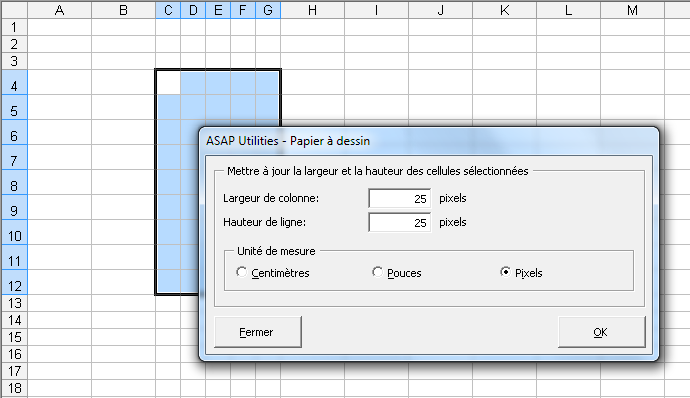Viewport: 690px width, 398px height.
Task: Select column I header
Action: tap(377, 10)
